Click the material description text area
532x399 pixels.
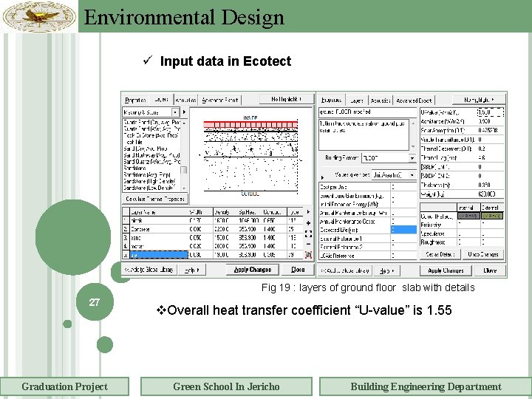point(364,134)
